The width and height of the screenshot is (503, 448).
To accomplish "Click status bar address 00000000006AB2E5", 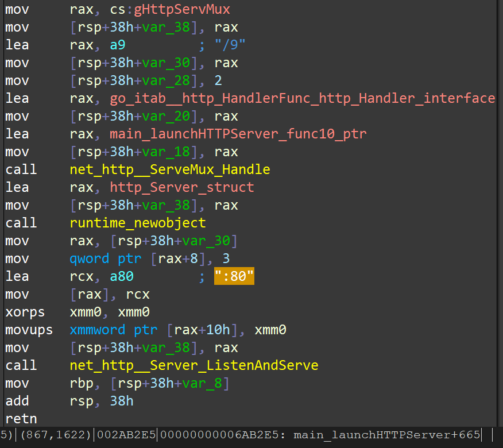I will [x=220, y=435].
